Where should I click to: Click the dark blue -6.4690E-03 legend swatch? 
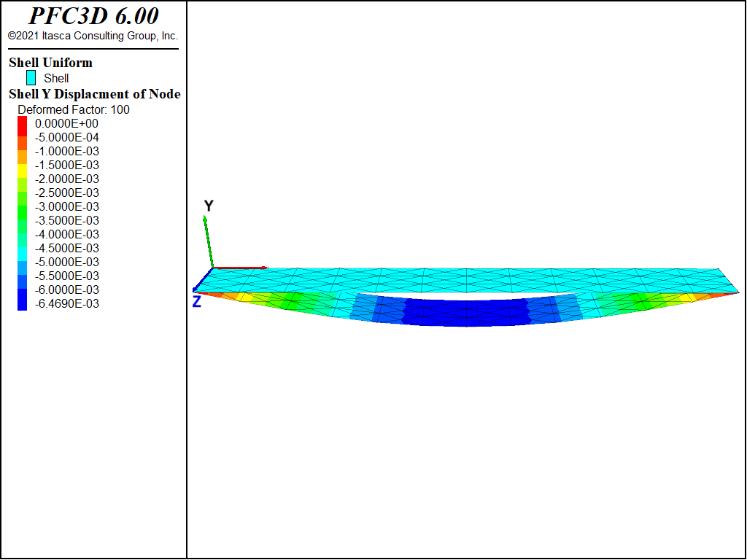pyautogui.click(x=23, y=304)
